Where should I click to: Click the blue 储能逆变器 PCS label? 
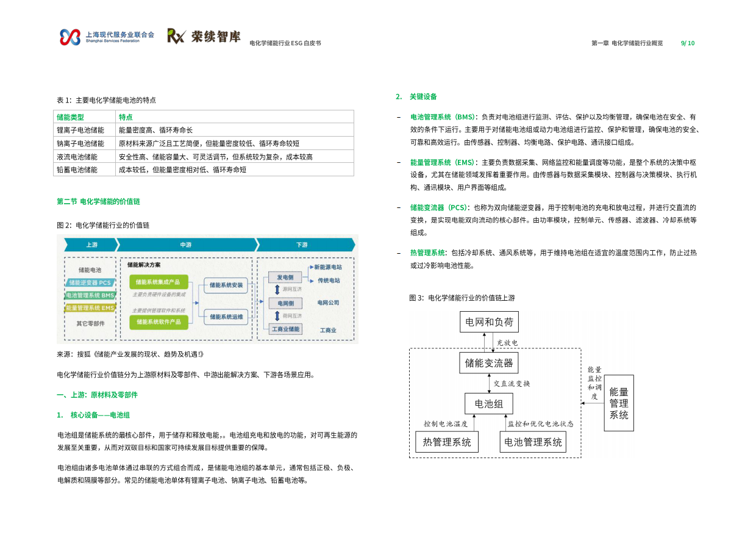(90, 284)
